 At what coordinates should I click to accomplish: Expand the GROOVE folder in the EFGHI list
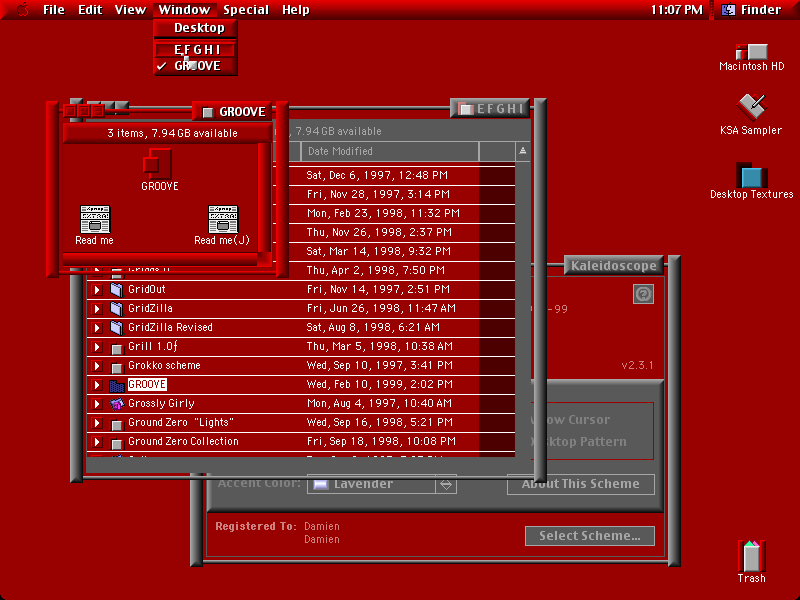click(x=96, y=385)
